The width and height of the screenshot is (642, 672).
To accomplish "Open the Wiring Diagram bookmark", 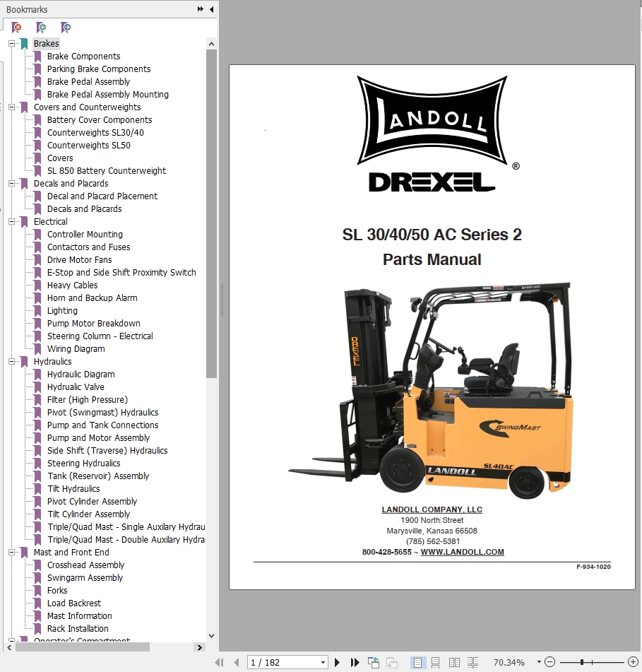I will pyautogui.click(x=76, y=349).
